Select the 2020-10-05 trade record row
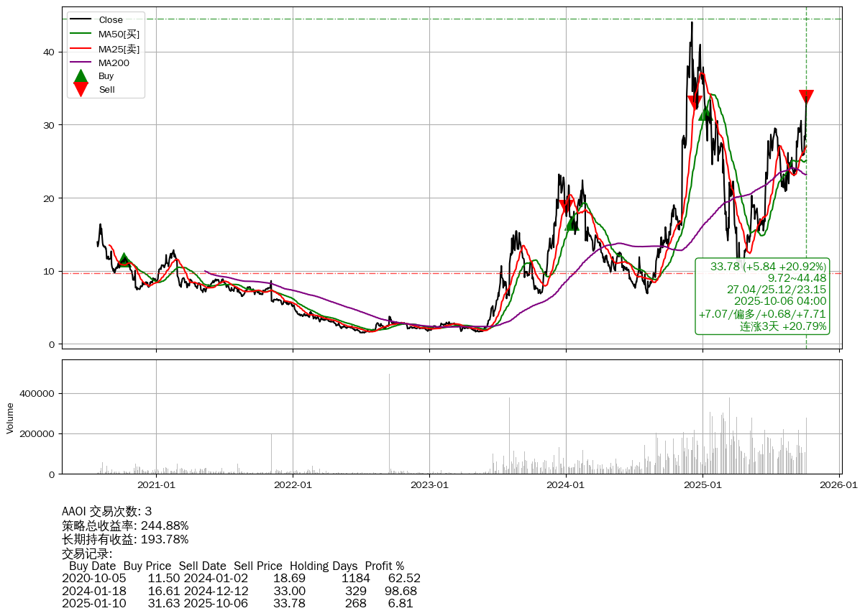This screenshot has width=865, height=616. (x=241, y=578)
